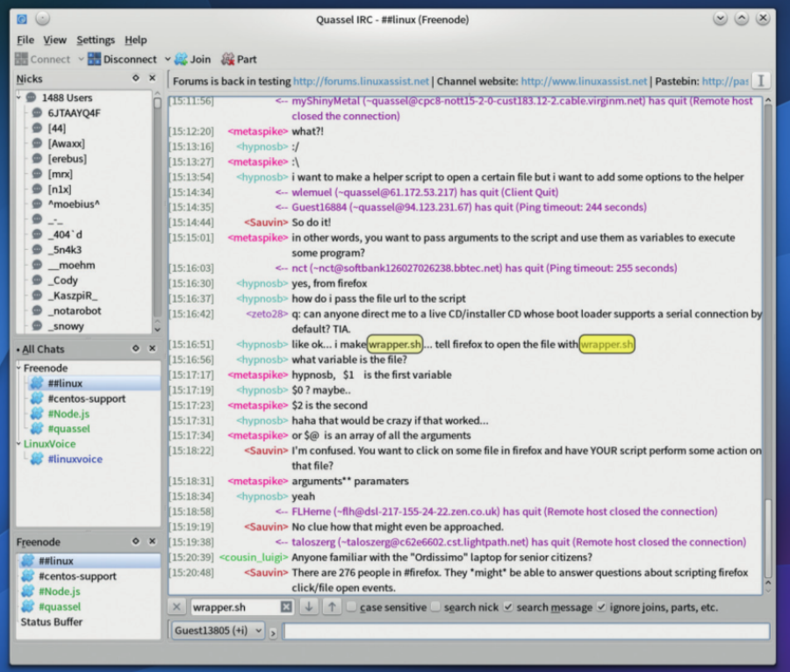Viewport: 790px width, 672px height.
Task: Click #centos-support icon in bottom Freenode panel
Action: [28, 575]
